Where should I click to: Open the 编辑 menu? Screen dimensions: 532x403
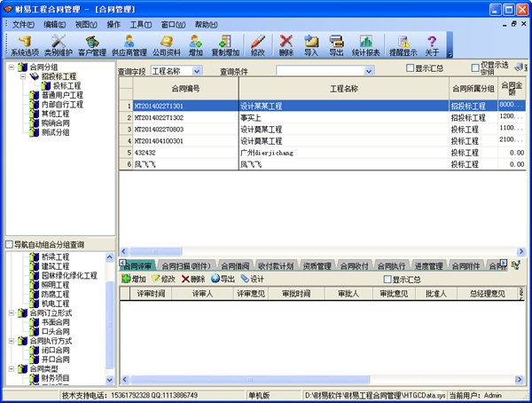pyautogui.click(x=54, y=25)
